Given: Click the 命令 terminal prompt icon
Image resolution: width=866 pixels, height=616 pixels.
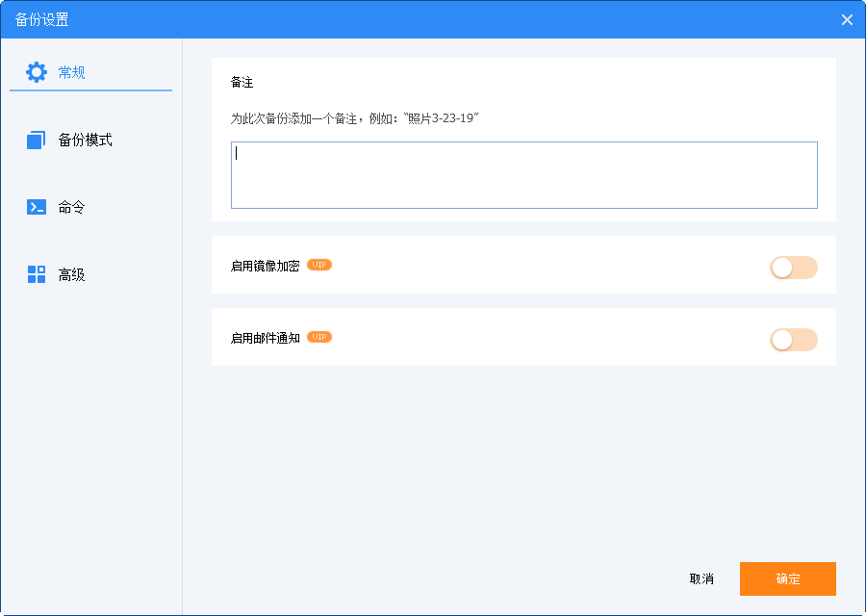Looking at the screenshot, I should pos(37,207).
